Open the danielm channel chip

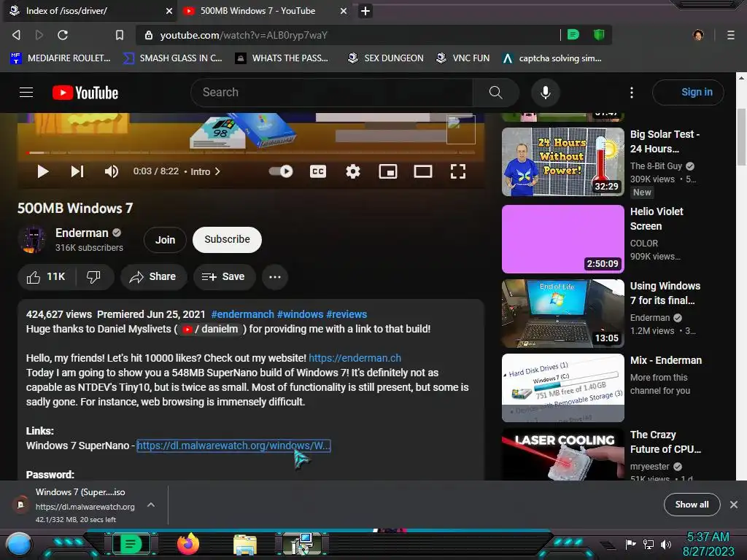[211, 329]
